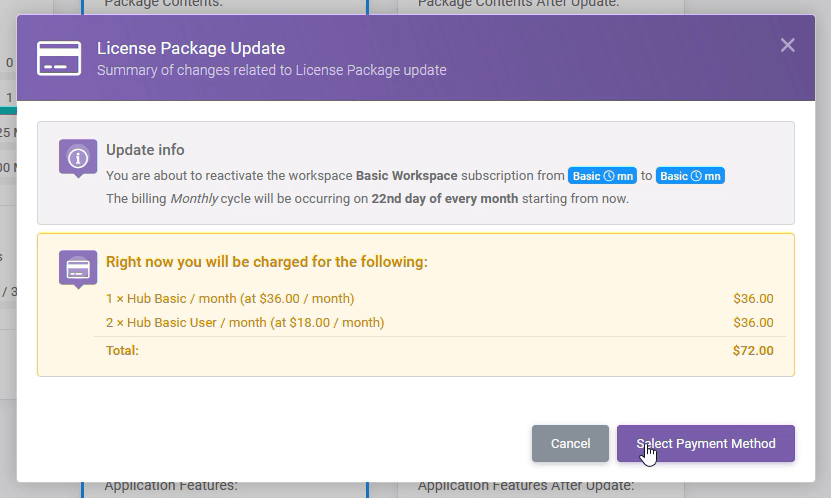Screen dimensions: 831x498
Task: Close the License Package Update dialog
Action: [787, 45]
